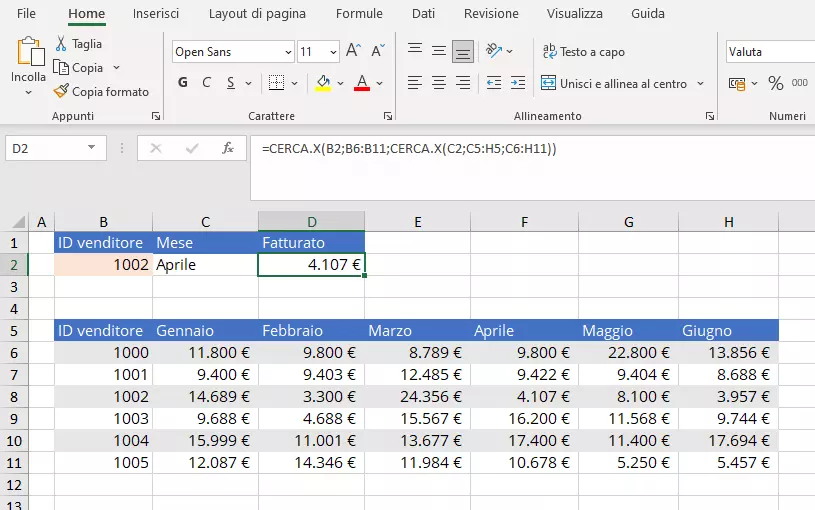This screenshot has width=815, height=510.
Task: Align text to middle of cell
Action: tap(439, 51)
